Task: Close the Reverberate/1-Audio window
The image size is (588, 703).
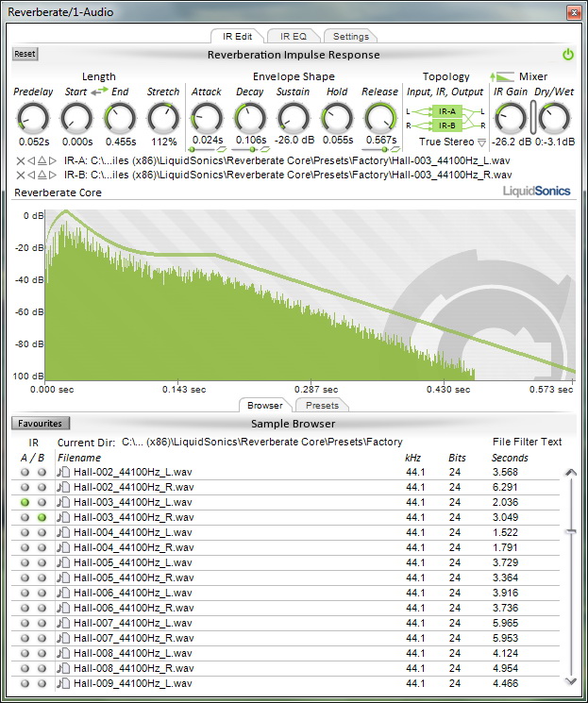Action: tap(574, 12)
